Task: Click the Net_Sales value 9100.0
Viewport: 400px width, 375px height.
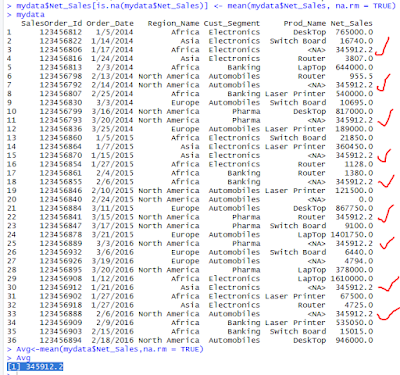Action: [359, 226]
